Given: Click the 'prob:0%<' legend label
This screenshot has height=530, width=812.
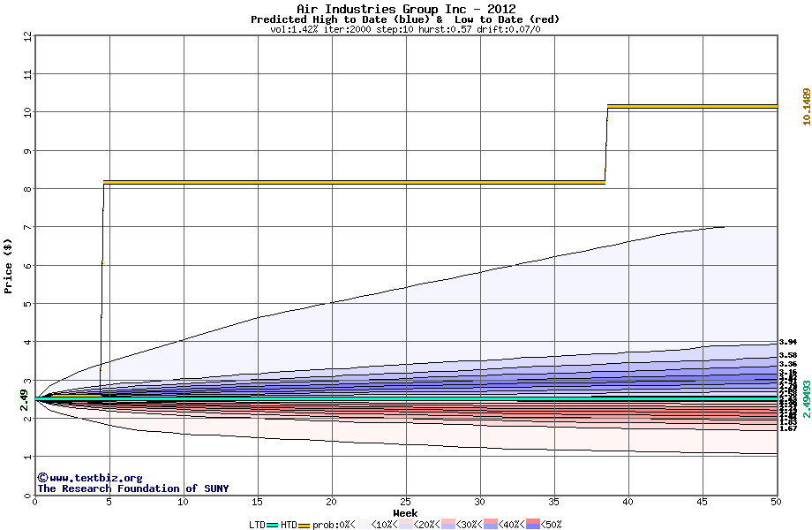Looking at the screenshot, I should [x=334, y=525].
